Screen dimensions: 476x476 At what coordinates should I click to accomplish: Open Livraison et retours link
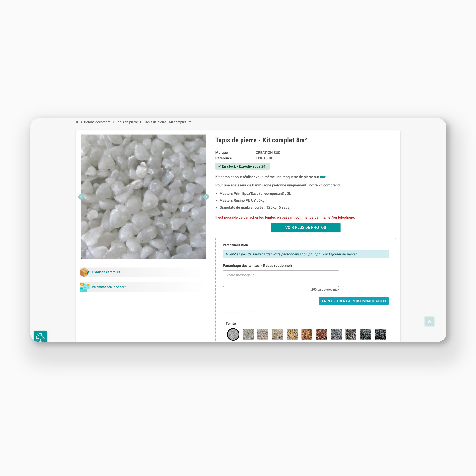[106, 272]
